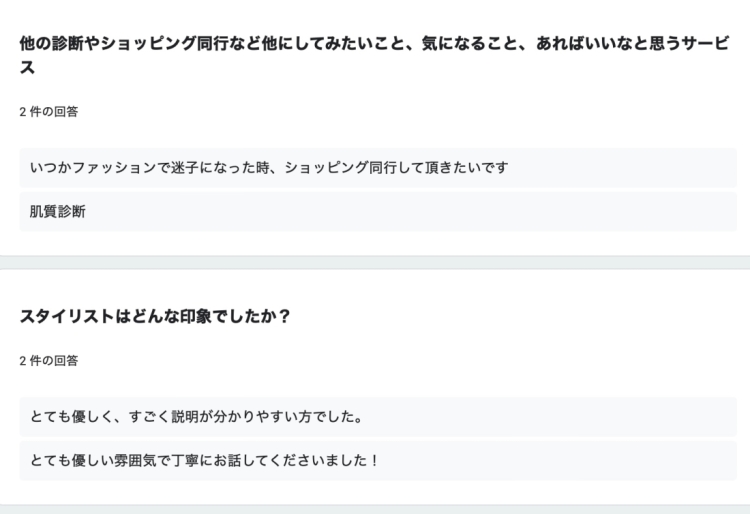The width and height of the screenshot is (750, 514).
Task: Click the first '2 件の回答' count label
Action: tap(49, 112)
